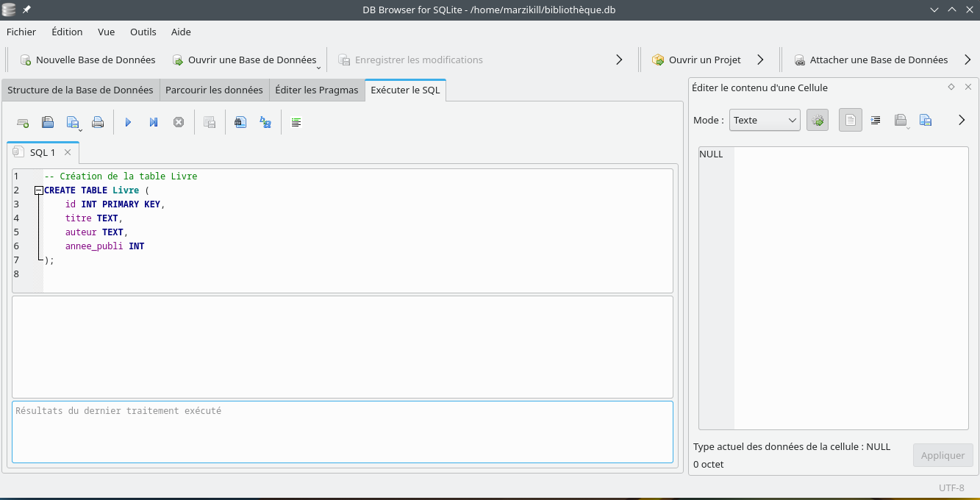Select the Exécuter le SQL tab

(x=405, y=90)
